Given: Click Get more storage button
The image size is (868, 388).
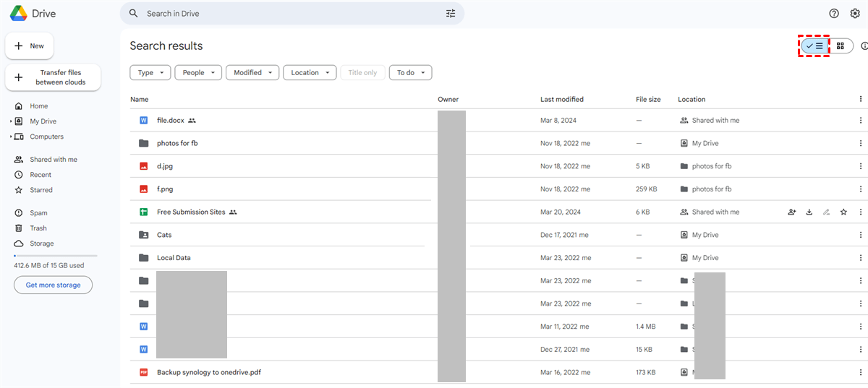Looking at the screenshot, I should point(53,285).
